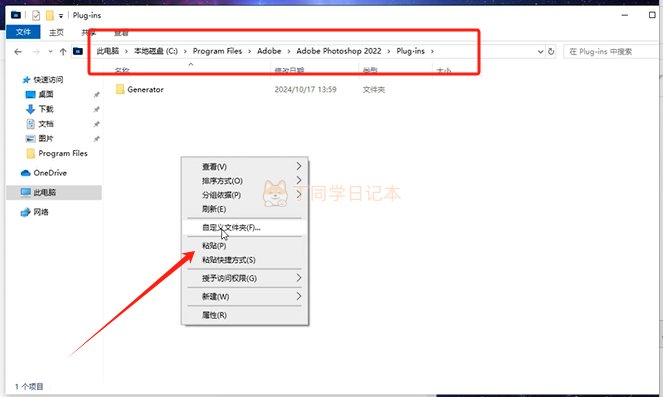Viewport: 663px width, 397px height.
Task: Choose 自定义文件夹(F)... in context menu
Action: pyautogui.click(x=245, y=227)
